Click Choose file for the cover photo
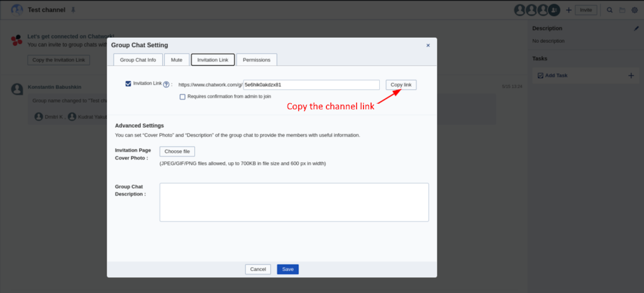The width and height of the screenshot is (644, 293). tap(177, 152)
